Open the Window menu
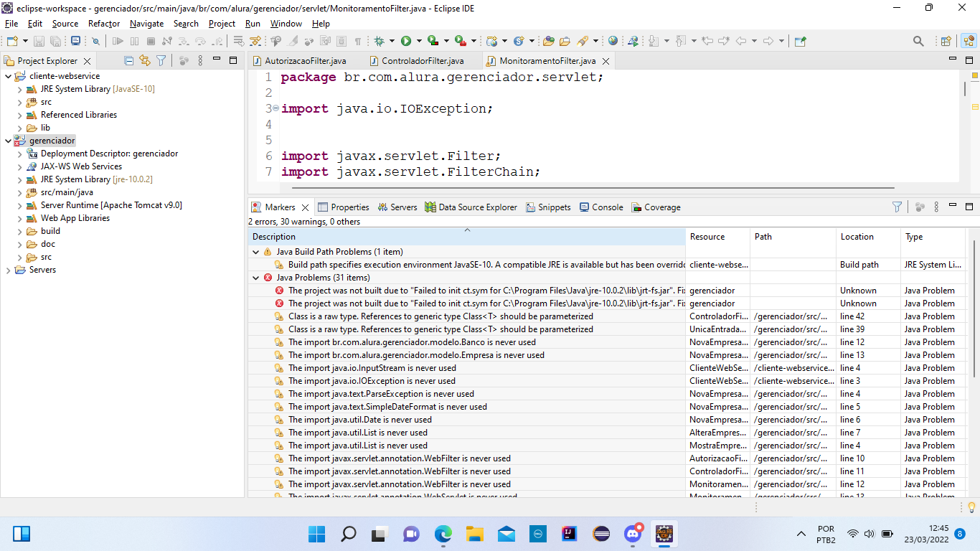The width and height of the screenshot is (980, 551). [286, 24]
